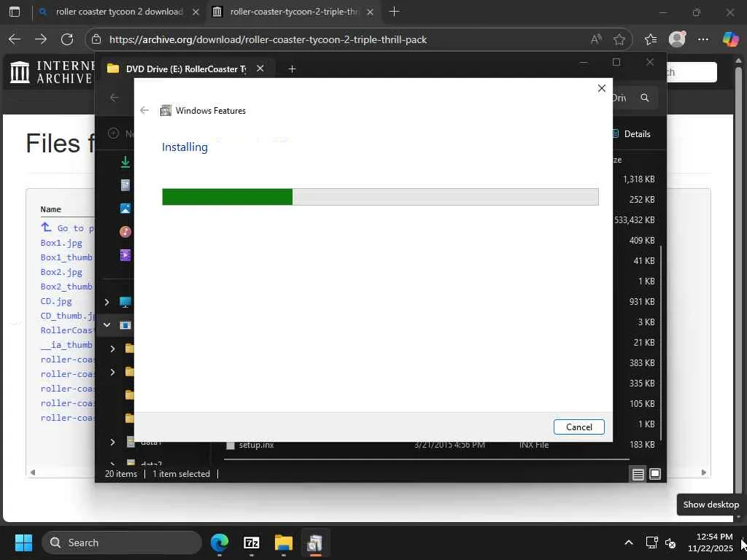Open Edge profile menu
The width and height of the screenshot is (747, 560).
tap(677, 39)
